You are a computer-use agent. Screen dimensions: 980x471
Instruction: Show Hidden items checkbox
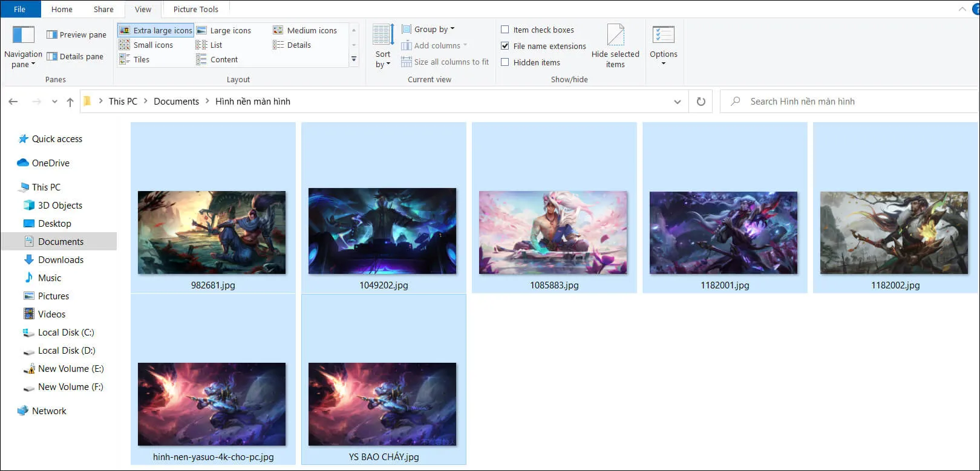[505, 62]
